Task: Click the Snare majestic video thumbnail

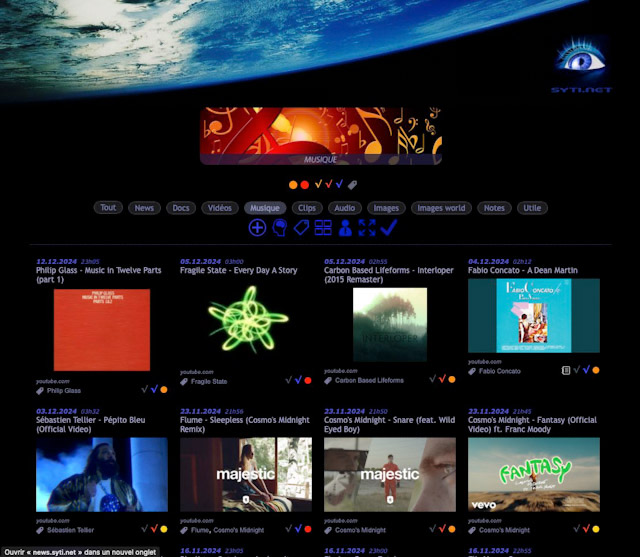Action: point(390,475)
